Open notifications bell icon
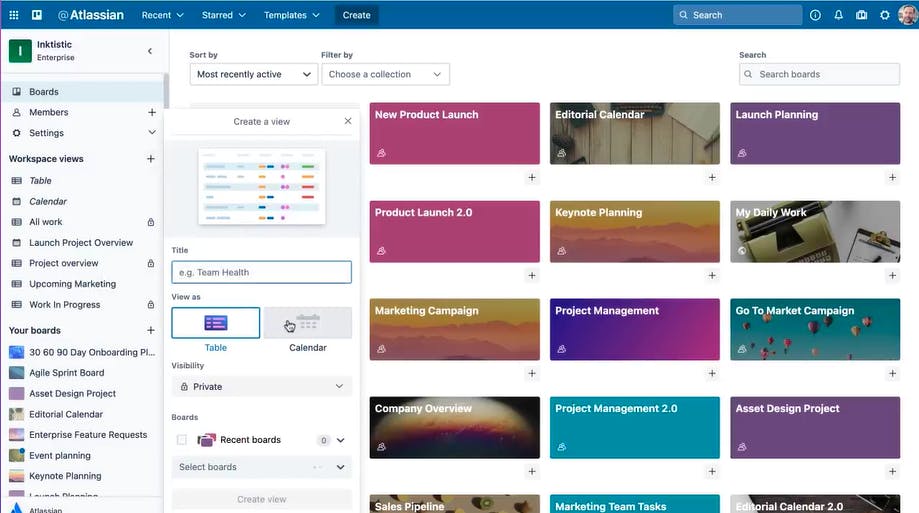 click(x=839, y=15)
